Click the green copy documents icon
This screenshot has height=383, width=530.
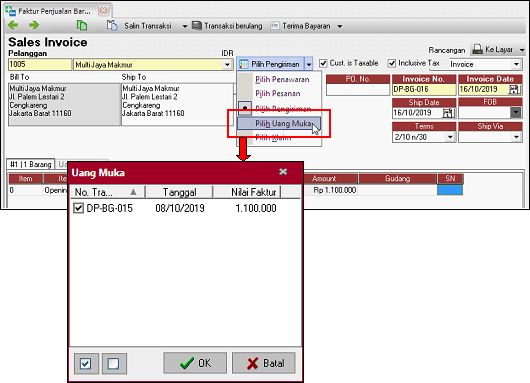[82, 25]
